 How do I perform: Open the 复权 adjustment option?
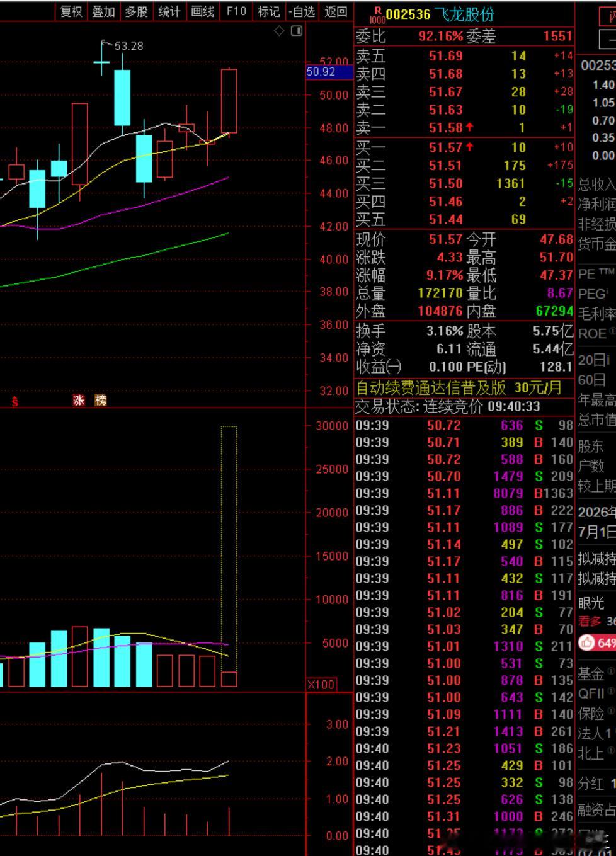[71, 11]
